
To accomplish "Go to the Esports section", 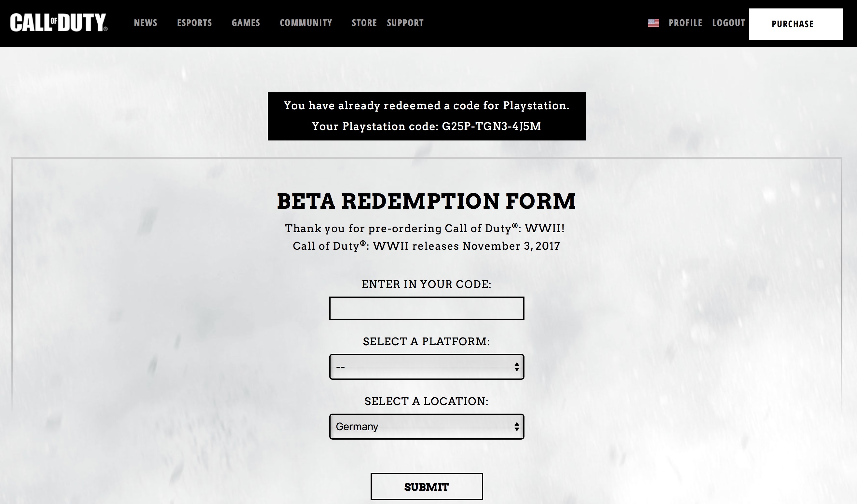I will coord(194,23).
